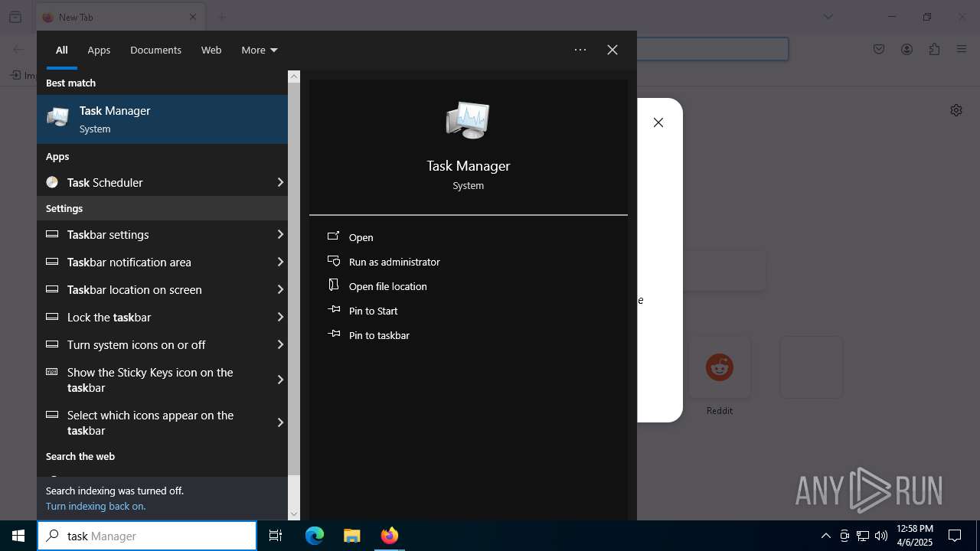
Task: Open the notification center
Action: pos(955,536)
